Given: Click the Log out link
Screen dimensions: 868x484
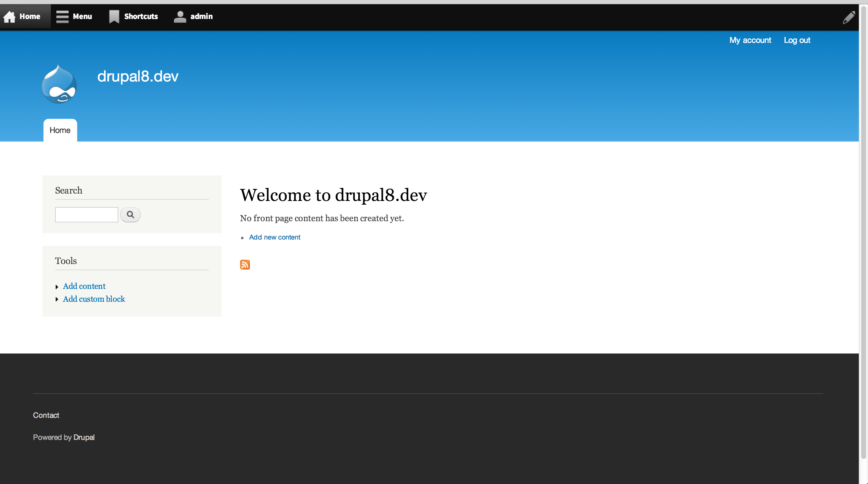Looking at the screenshot, I should pyautogui.click(x=797, y=40).
